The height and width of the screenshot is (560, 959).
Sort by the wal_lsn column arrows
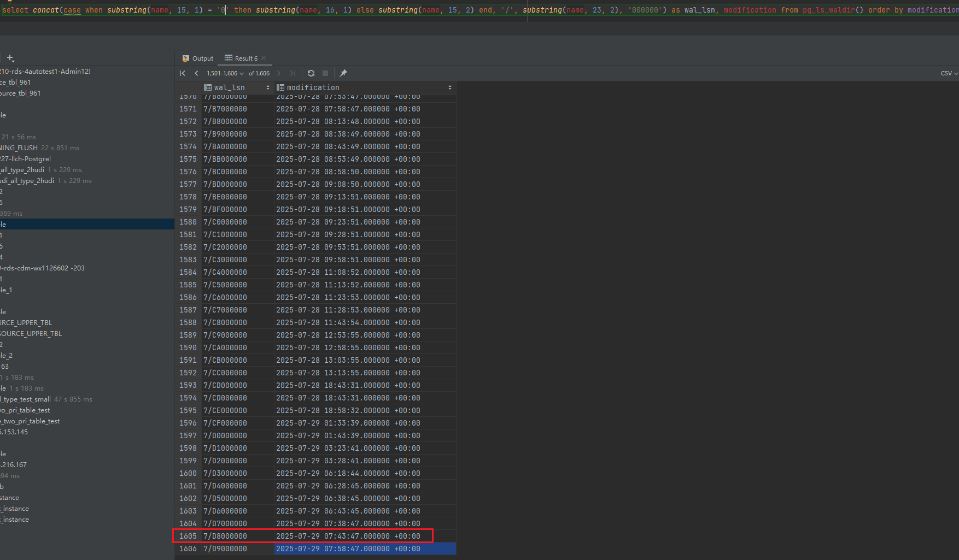coord(268,87)
